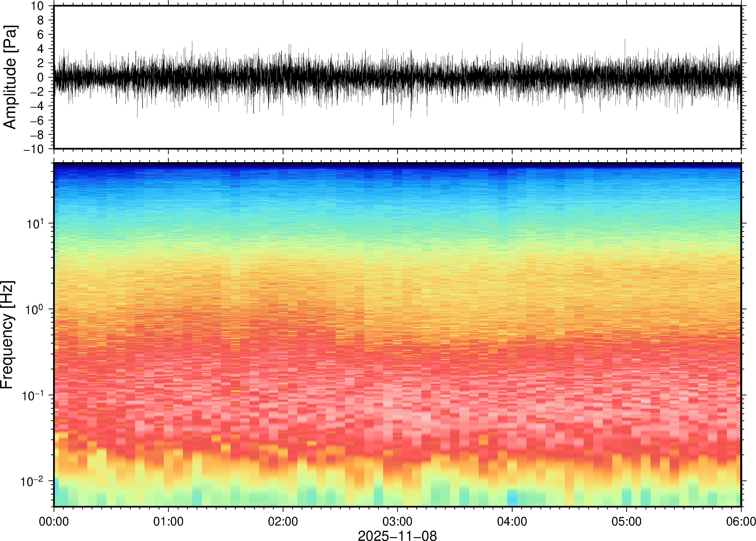Click the 10⁻² frequency tick label

click(x=32, y=481)
